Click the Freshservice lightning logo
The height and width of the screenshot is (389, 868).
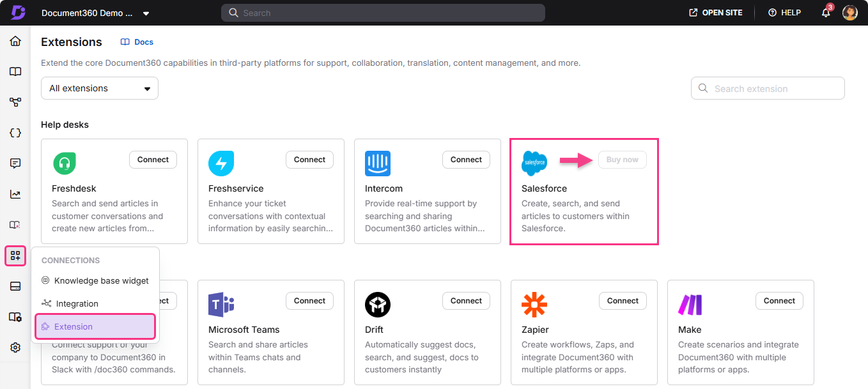(x=221, y=164)
